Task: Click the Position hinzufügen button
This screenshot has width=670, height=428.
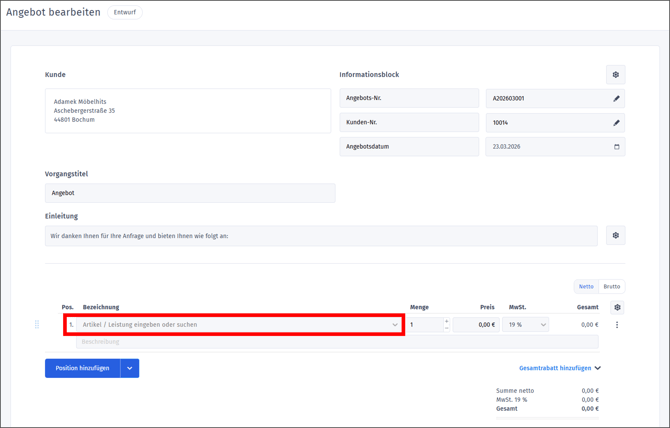Action: click(x=82, y=368)
